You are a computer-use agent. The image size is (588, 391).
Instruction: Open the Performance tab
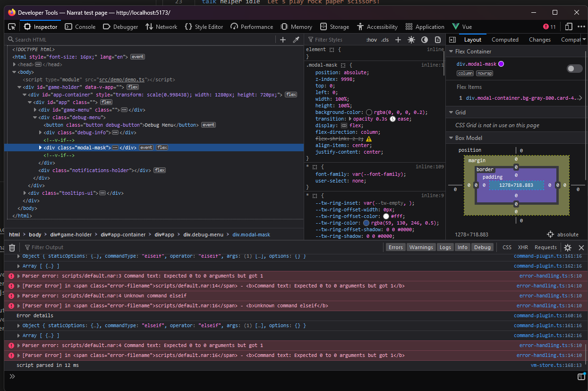tap(252, 27)
